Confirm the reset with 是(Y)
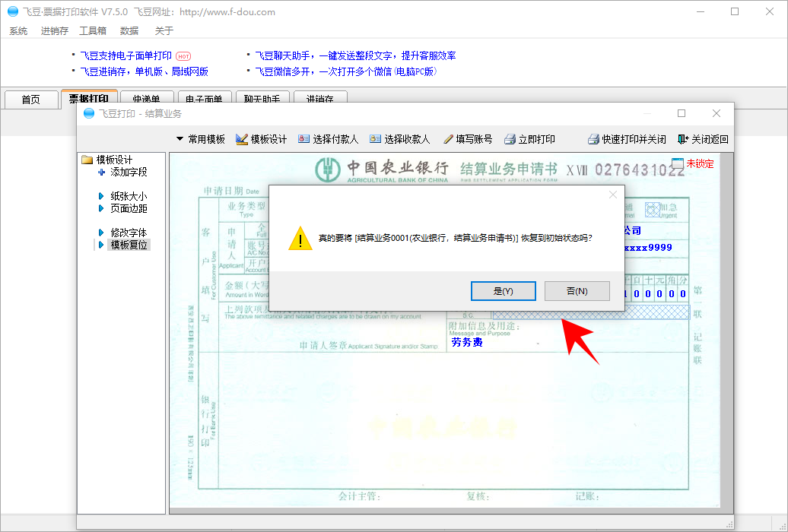This screenshot has height=532, width=788. pos(503,291)
